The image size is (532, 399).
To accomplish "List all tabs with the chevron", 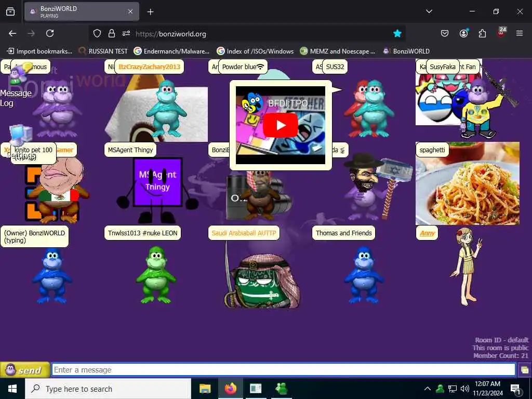I will pyautogui.click(x=429, y=11).
